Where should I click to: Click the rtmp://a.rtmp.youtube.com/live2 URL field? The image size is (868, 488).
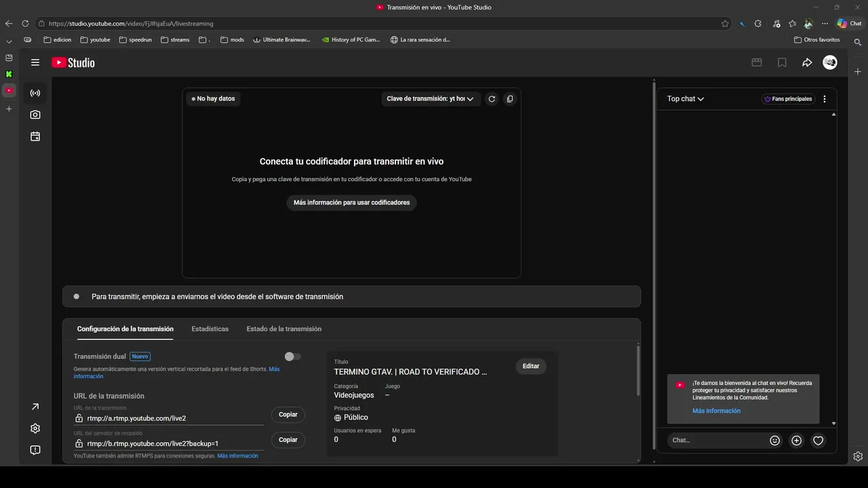(x=169, y=418)
